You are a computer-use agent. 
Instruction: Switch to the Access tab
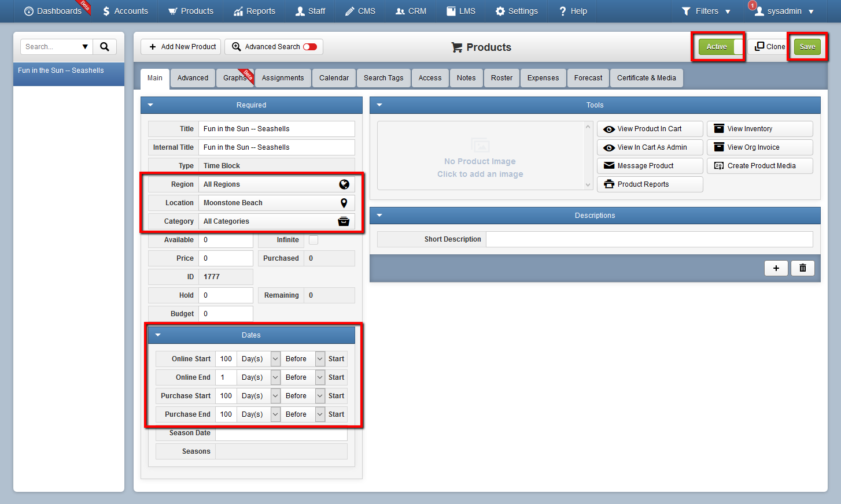[x=430, y=78]
